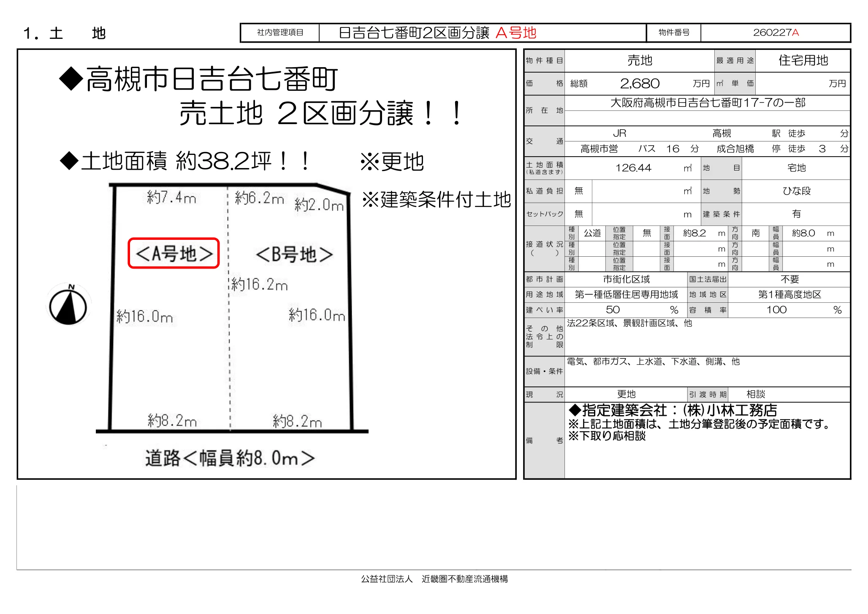The width and height of the screenshot is (868, 614).
Task: Click the 都市計画 row label
Action: tap(544, 279)
